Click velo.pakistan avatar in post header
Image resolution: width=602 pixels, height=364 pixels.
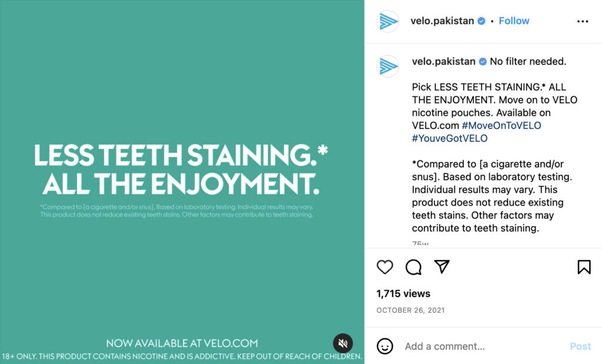[388, 21]
